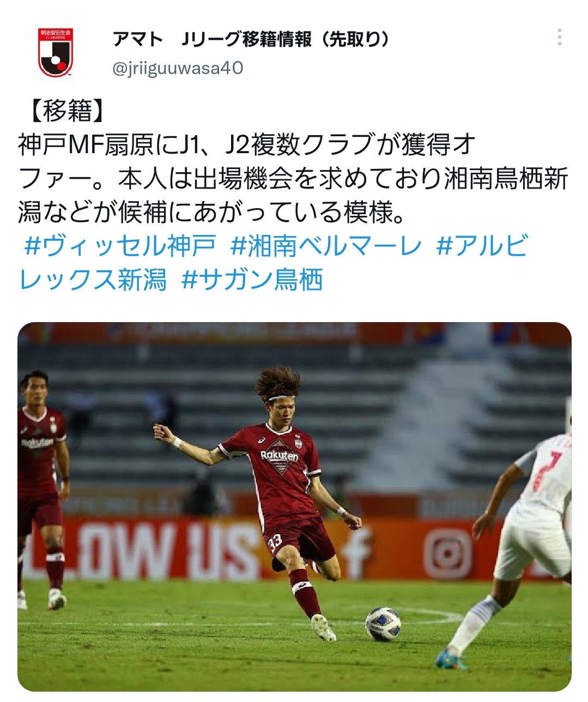Open the #湘南ベルマーレ hashtag

(x=326, y=246)
